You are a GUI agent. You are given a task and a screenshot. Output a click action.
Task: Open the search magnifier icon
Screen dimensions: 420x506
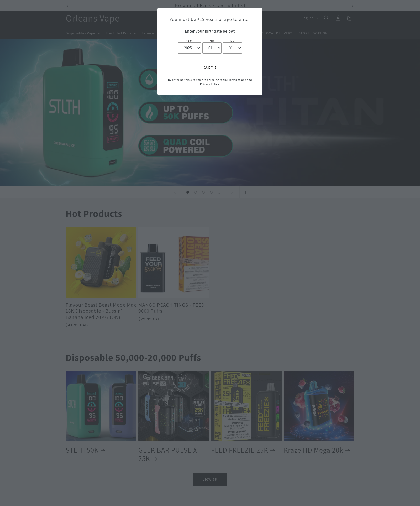pos(326,18)
